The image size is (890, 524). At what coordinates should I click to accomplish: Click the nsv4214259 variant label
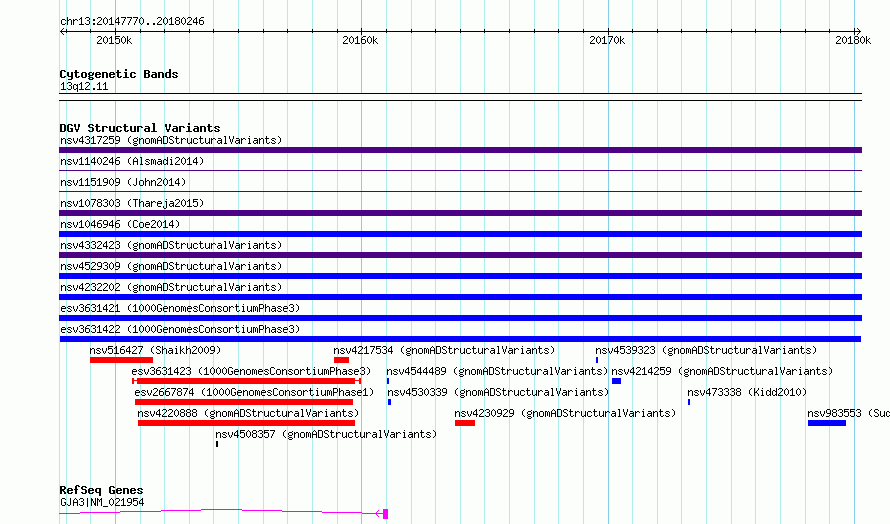click(x=722, y=371)
